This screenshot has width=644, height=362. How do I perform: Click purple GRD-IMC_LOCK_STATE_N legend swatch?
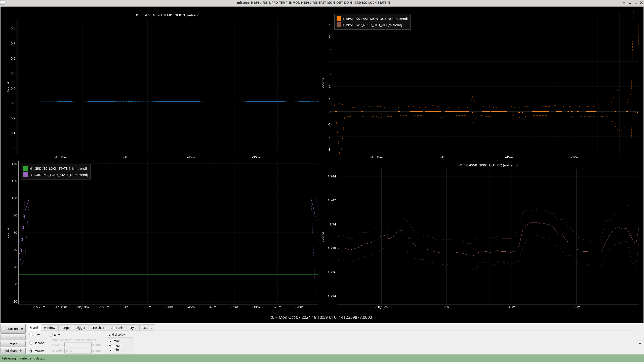(x=25, y=175)
